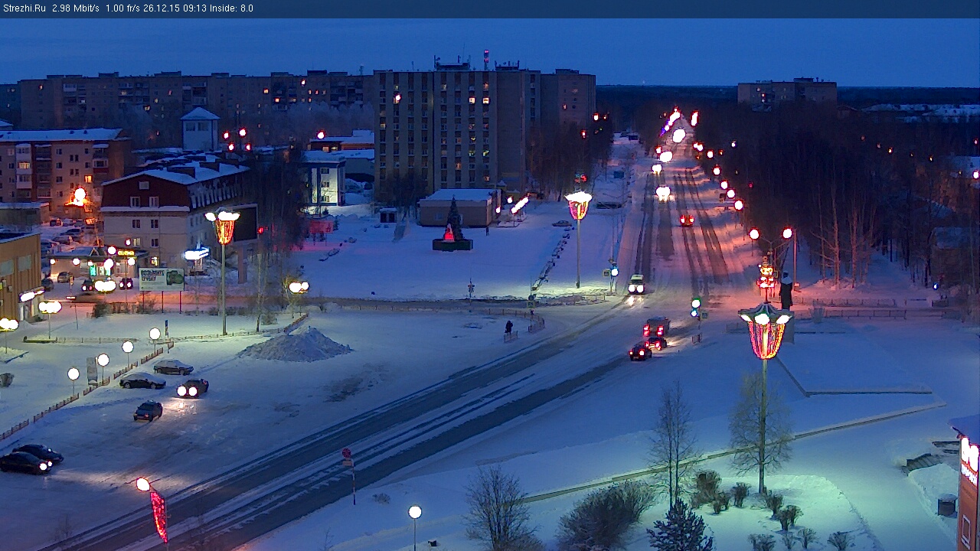Click the Inside: 8.0 temperature readout

(x=231, y=8)
